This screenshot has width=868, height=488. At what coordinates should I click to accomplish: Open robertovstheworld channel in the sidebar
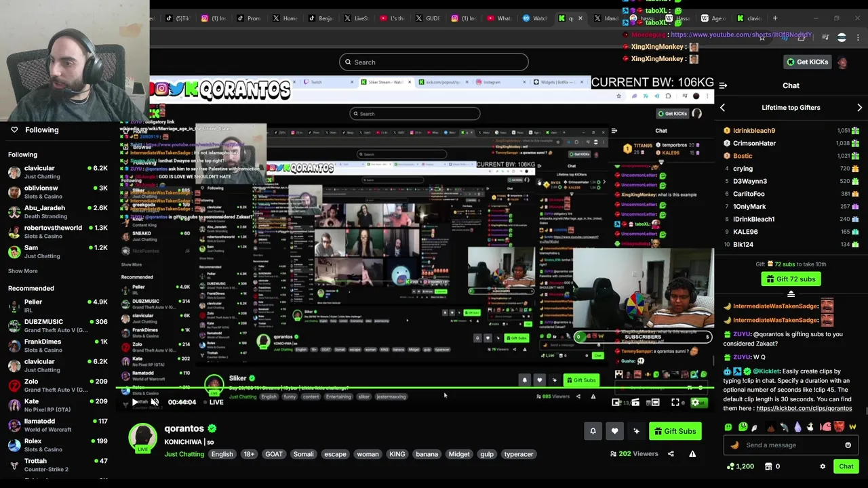pos(58,232)
